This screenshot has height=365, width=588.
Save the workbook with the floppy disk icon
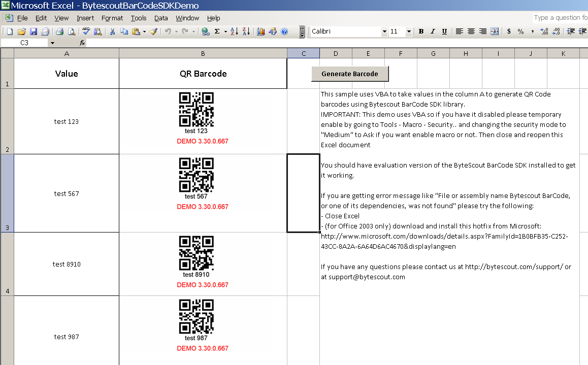pyautogui.click(x=34, y=31)
